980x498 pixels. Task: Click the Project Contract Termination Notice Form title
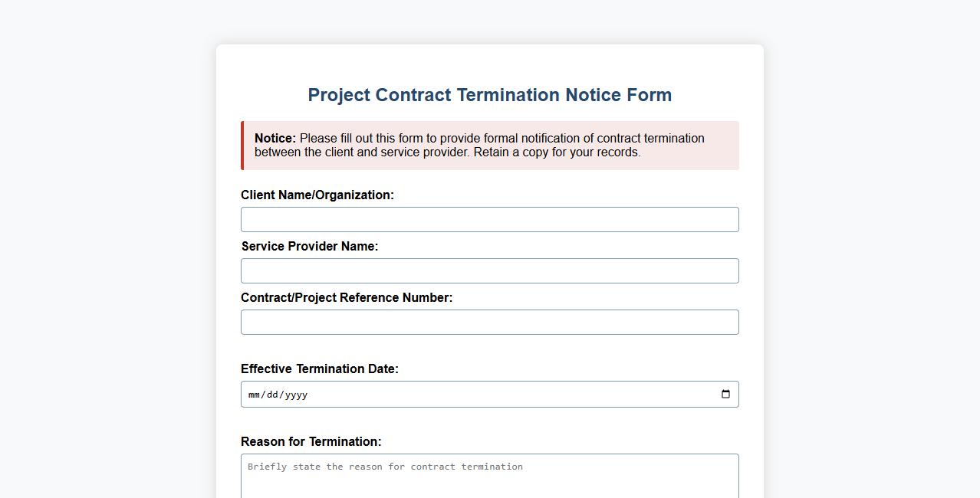click(489, 94)
